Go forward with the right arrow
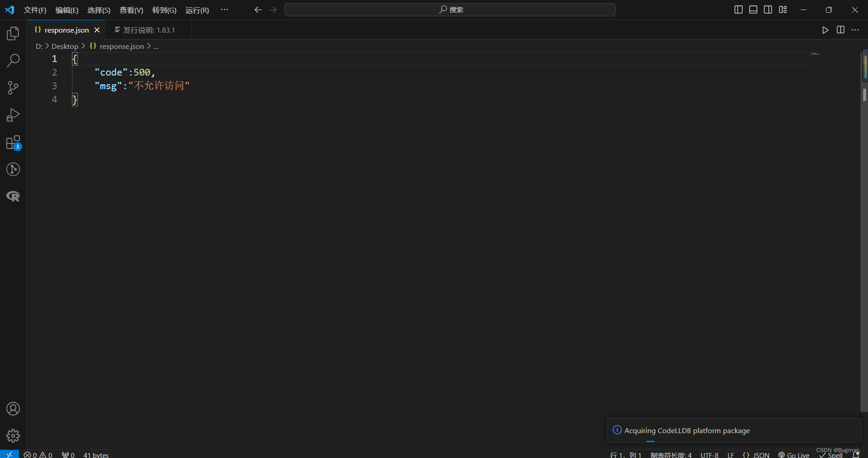 [x=273, y=10]
